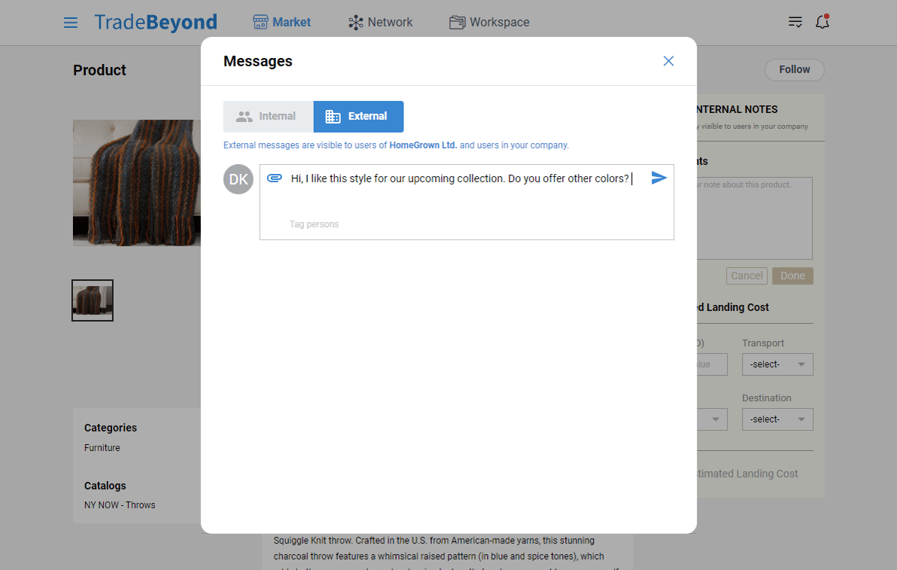Select the throw blanket thumbnail
Screen dimensions: 897x570
click(x=92, y=300)
